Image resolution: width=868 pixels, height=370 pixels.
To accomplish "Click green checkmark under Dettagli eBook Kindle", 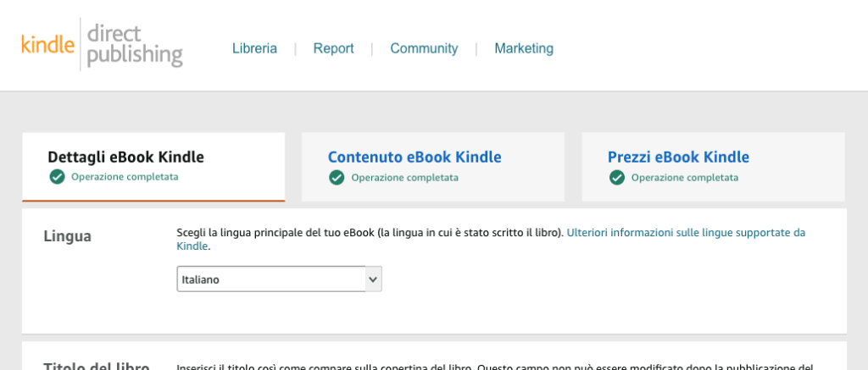I will pos(57,178).
